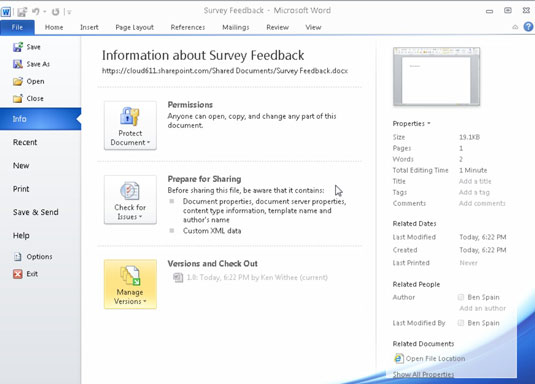The width and height of the screenshot is (535, 384).
Task: Open the Undo history dropdown arrow
Action: click(x=44, y=12)
